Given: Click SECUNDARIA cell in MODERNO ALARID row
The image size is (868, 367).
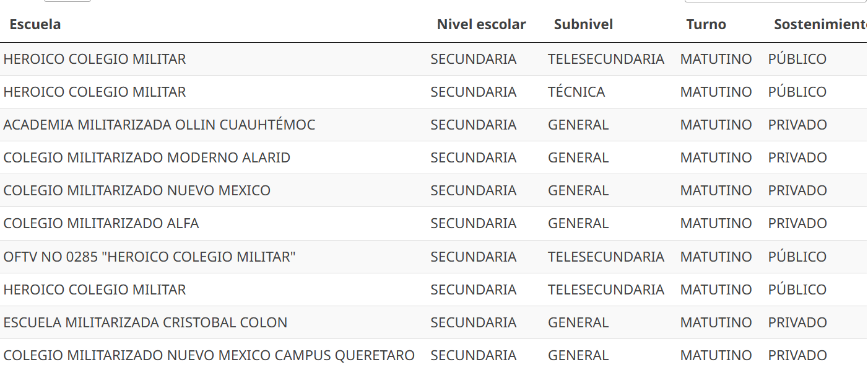Looking at the screenshot, I should [x=474, y=157].
